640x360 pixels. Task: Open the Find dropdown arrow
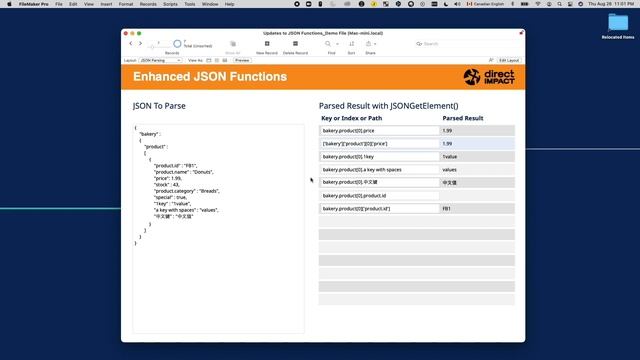337,44
